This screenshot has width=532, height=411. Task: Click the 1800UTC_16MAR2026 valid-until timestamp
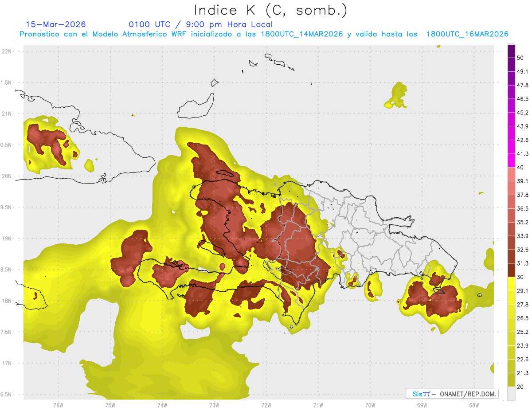(467, 34)
